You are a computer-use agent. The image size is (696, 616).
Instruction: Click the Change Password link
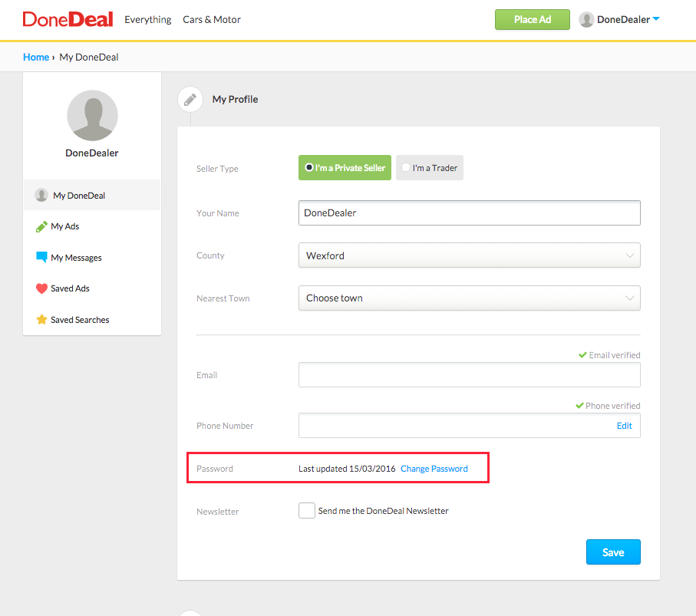[x=434, y=469]
